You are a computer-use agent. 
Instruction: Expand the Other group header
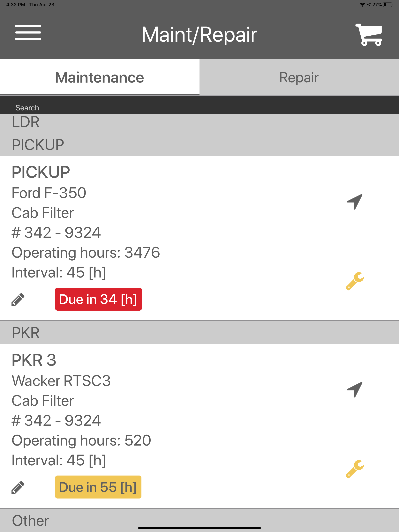tap(199, 520)
